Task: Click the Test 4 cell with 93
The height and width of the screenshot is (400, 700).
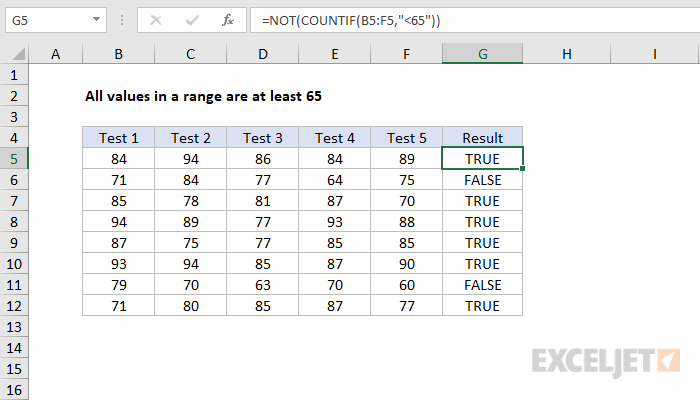Action: tap(334, 222)
